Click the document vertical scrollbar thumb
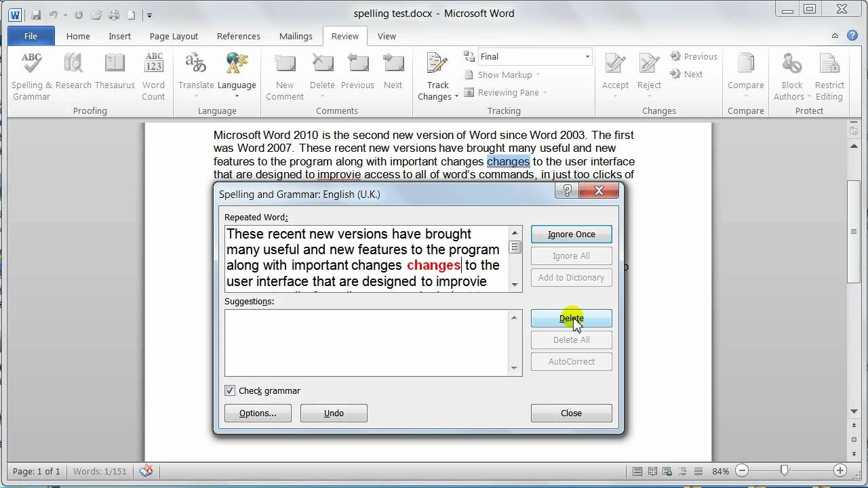868x488 pixels. [x=854, y=232]
